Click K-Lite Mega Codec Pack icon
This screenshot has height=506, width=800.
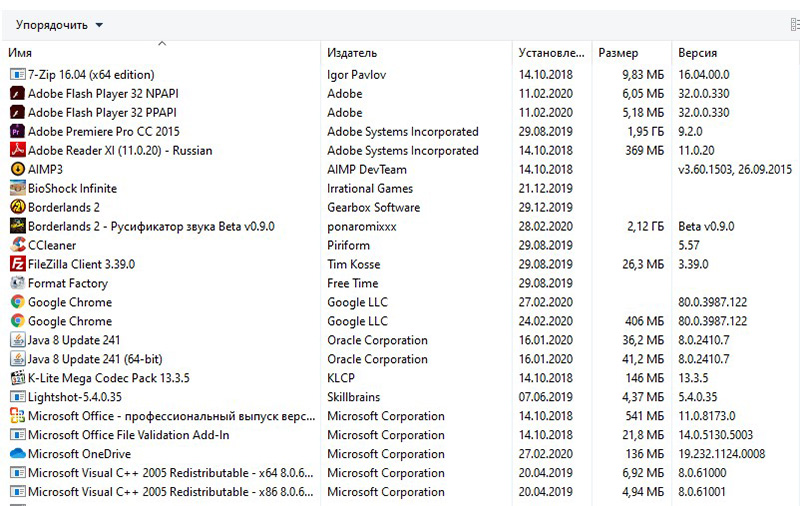click(x=17, y=378)
